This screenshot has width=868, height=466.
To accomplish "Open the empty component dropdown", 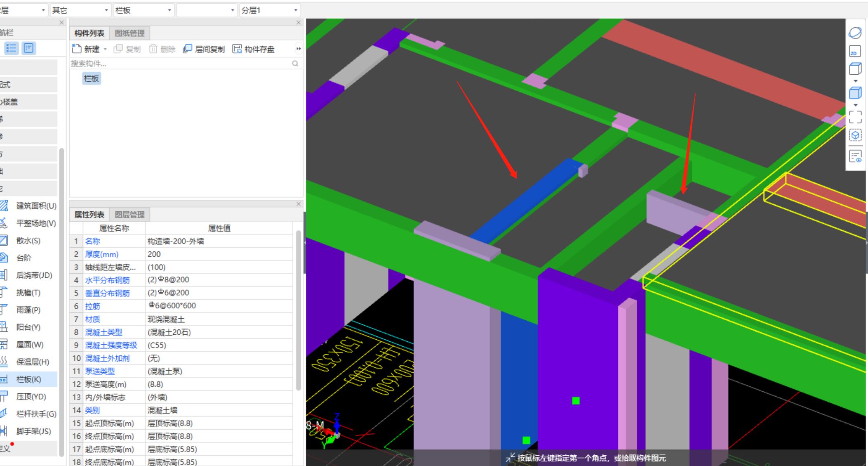I will pos(207,10).
